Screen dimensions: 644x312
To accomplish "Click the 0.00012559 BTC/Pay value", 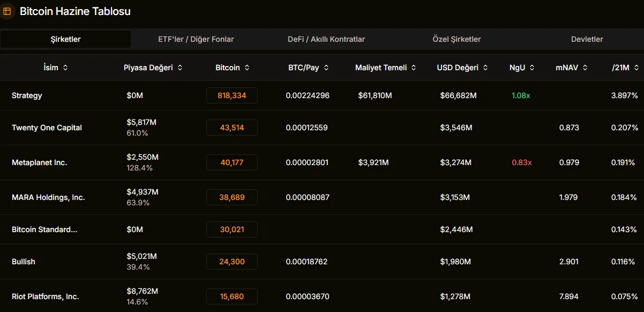I will click(306, 128).
